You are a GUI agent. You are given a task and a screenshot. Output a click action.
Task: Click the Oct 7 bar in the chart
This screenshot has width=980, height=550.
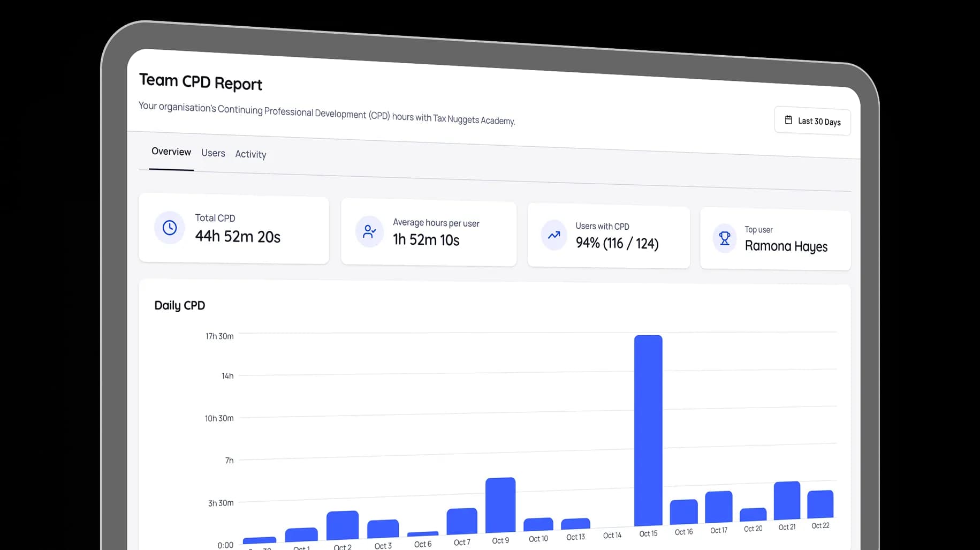[x=462, y=521]
